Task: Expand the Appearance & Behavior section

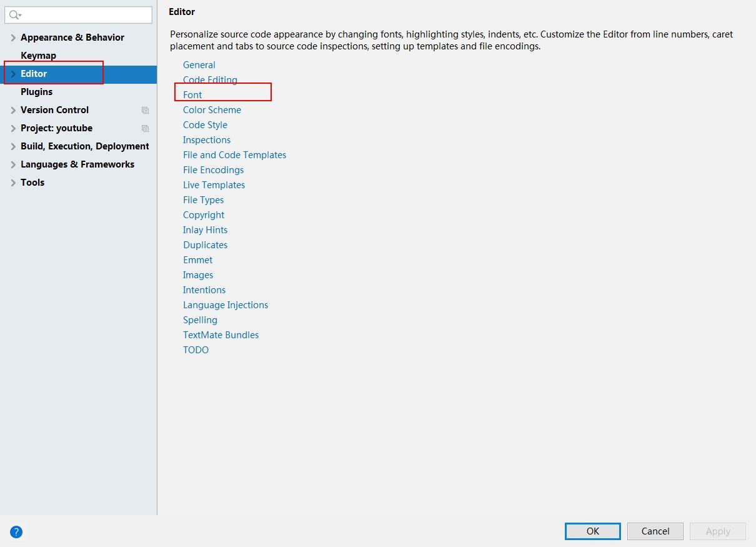Action: pos(13,38)
